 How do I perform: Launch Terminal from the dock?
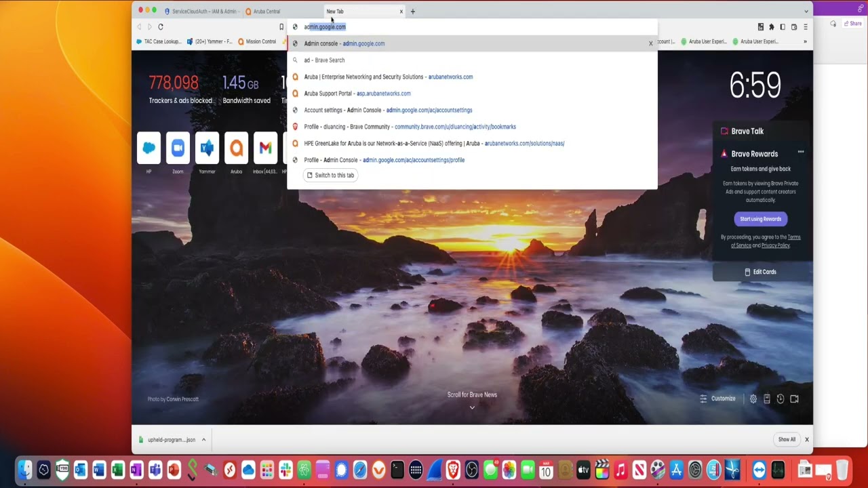pos(397,469)
